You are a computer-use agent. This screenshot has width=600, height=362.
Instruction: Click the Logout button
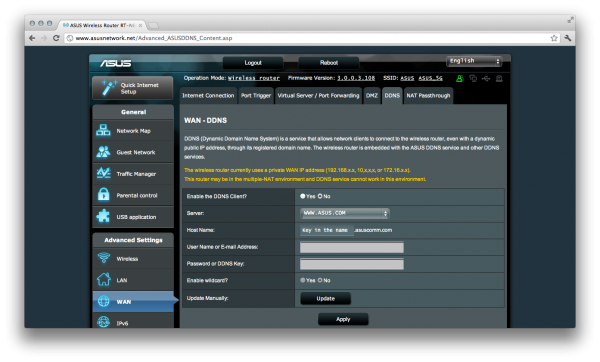click(x=253, y=63)
